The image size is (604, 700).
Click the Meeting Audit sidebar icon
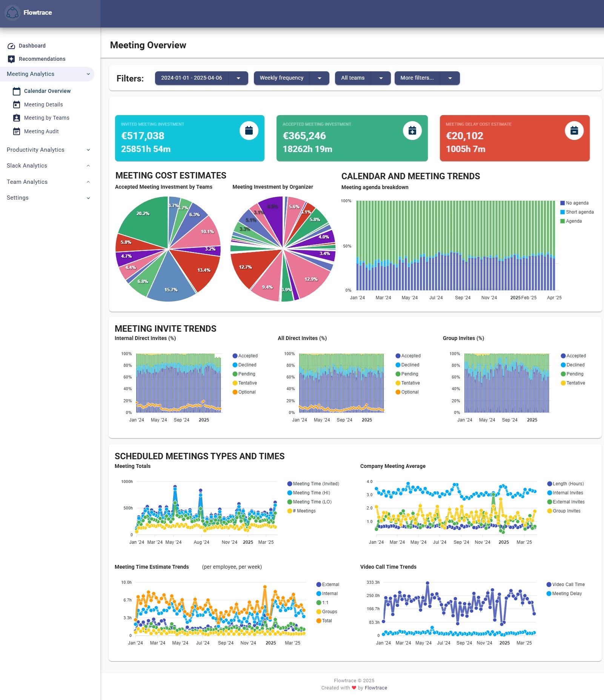click(17, 132)
